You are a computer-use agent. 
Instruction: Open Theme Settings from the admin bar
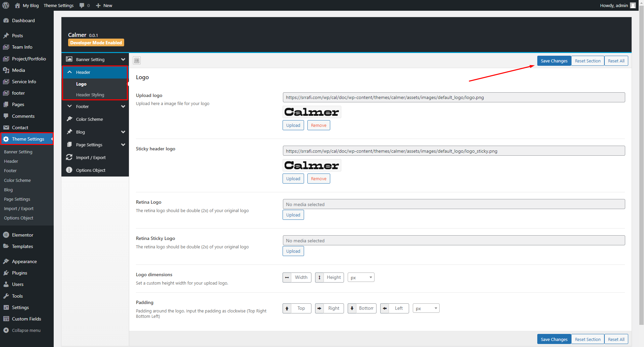point(58,5)
